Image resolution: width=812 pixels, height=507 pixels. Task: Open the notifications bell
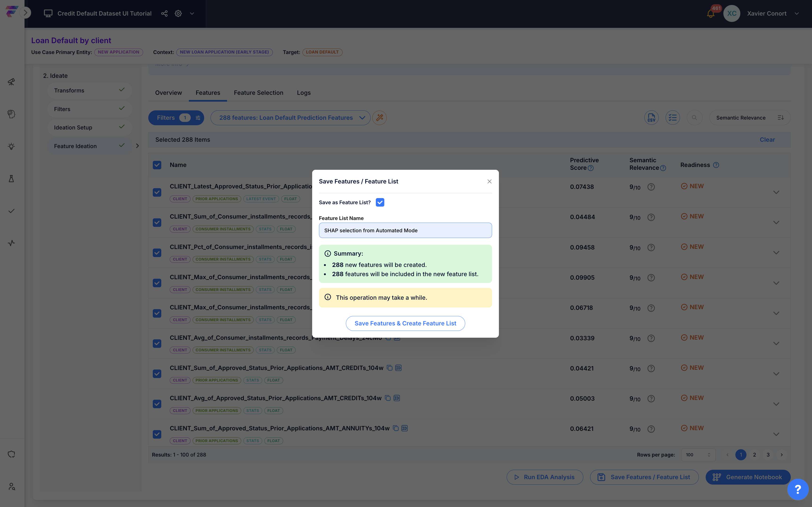click(710, 14)
